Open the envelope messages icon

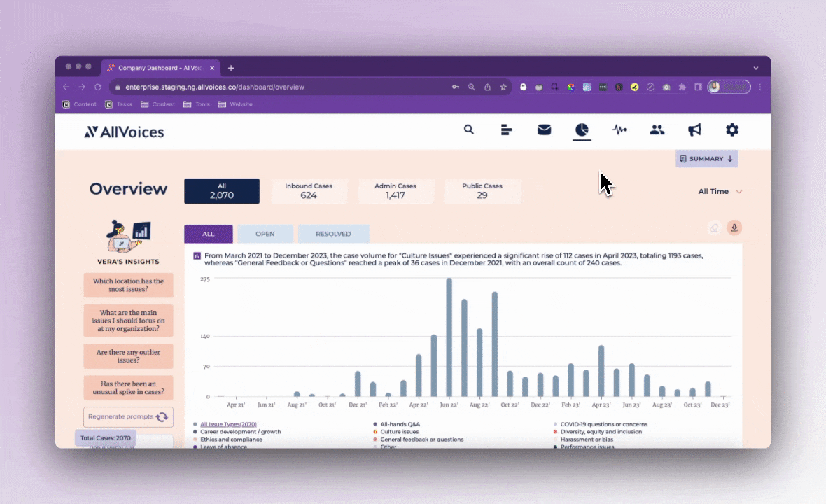(544, 129)
